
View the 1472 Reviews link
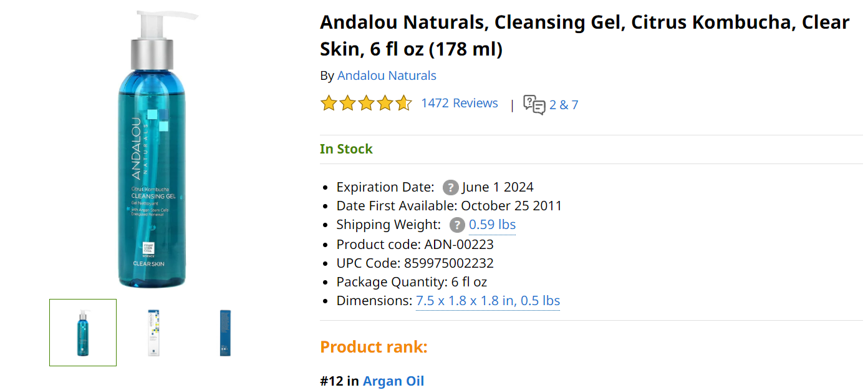pos(460,103)
